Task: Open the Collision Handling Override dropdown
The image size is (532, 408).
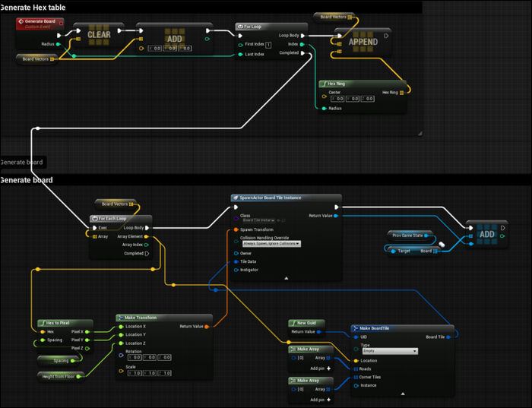Action: pyautogui.click(x=271, y=244)
